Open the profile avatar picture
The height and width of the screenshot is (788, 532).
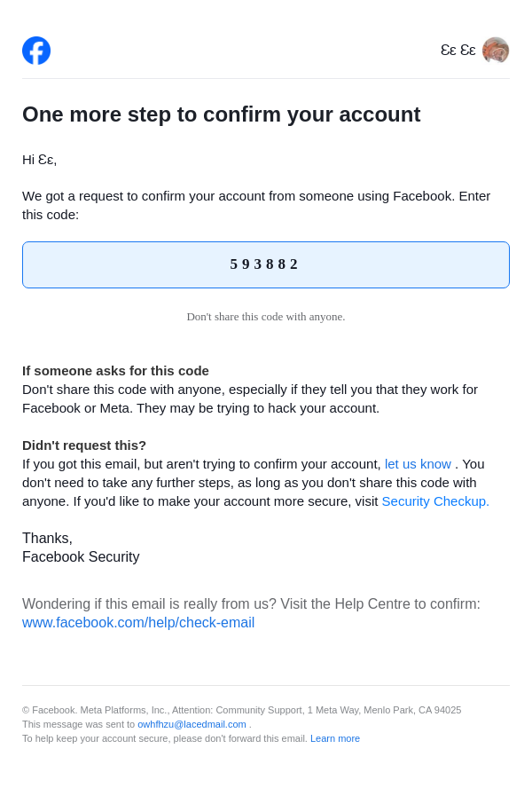[x=496, y=51]
